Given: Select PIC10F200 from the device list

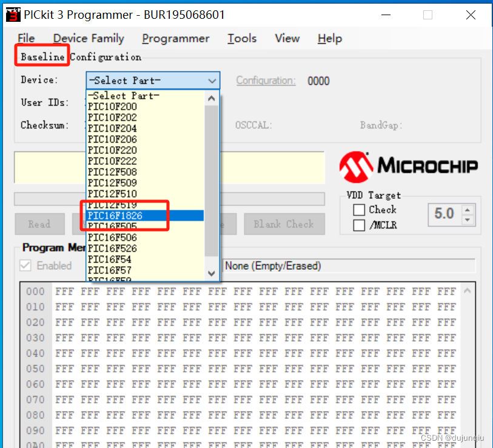Looking at the screenshot, I should [x=146, y=107].
